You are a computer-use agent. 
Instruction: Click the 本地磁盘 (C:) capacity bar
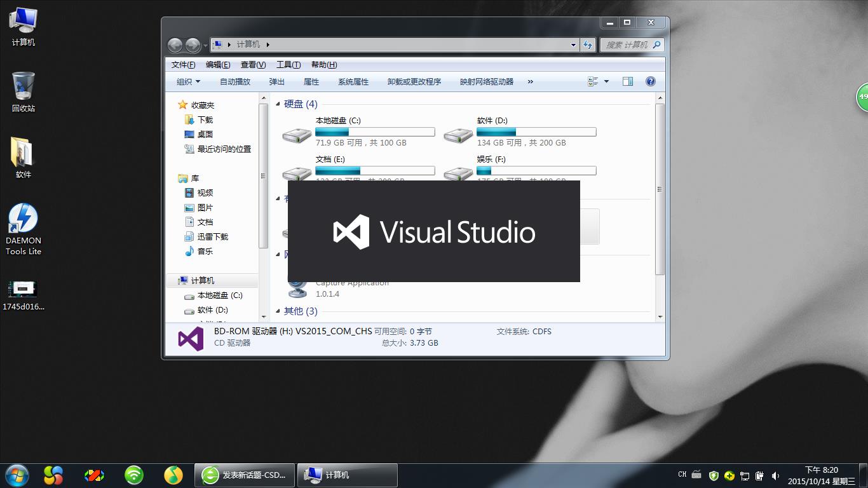375,132
